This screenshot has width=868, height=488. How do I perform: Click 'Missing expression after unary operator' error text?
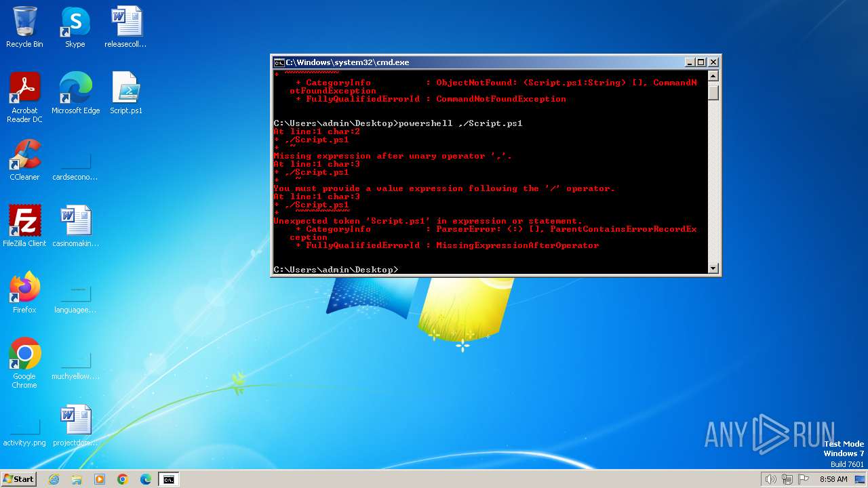pyautogui.click(x=393, y=156)
